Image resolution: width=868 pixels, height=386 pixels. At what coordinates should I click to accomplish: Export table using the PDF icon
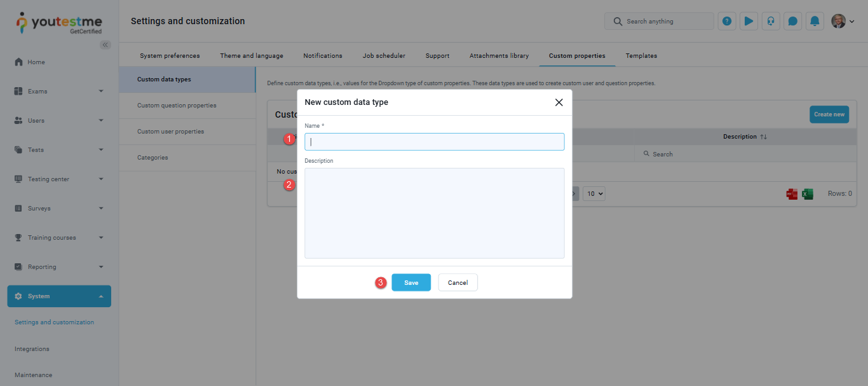pyautogui.click(x=792, y=194)
